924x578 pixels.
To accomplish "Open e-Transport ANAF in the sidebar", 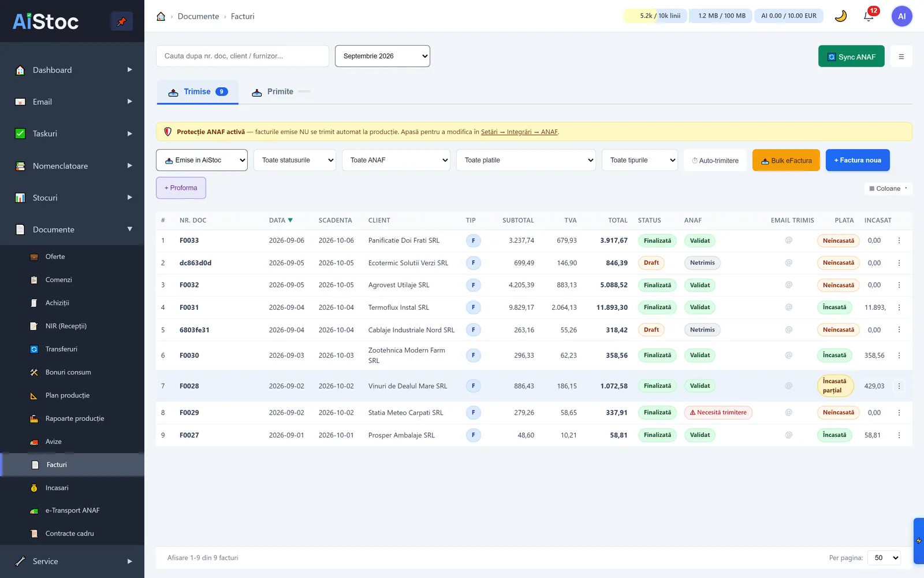I will point(72,510).
